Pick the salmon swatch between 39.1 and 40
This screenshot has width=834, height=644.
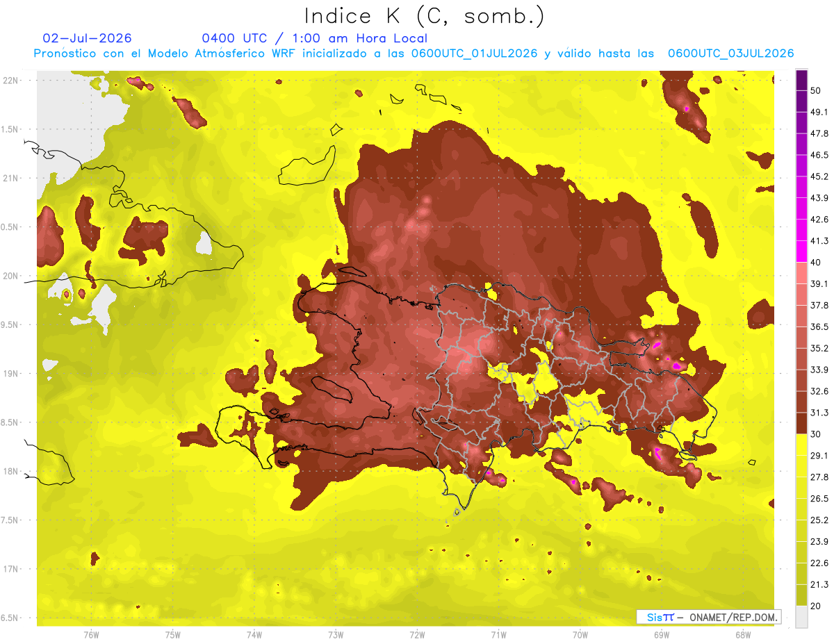click(801, 273)
